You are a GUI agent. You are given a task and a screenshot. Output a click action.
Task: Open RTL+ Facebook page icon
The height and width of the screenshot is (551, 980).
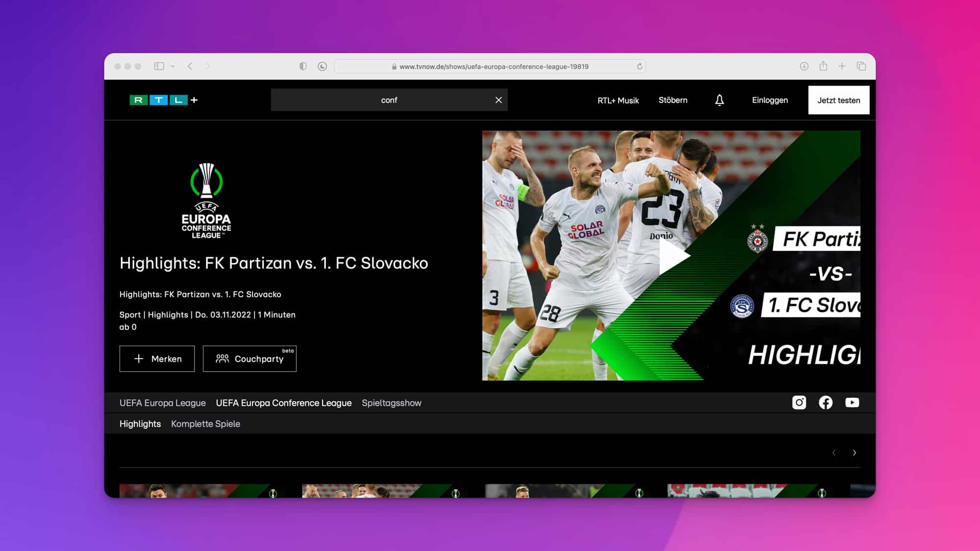point(826,403)
